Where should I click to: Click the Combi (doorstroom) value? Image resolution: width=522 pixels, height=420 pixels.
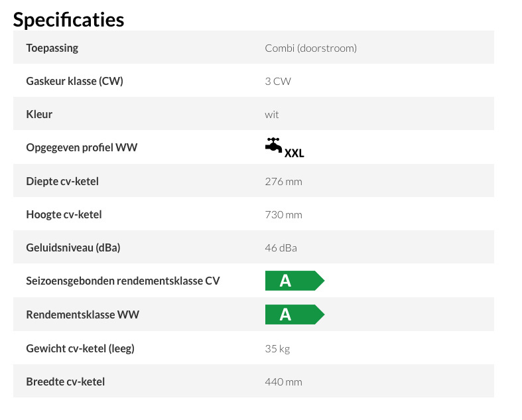[x=310, y=48]
